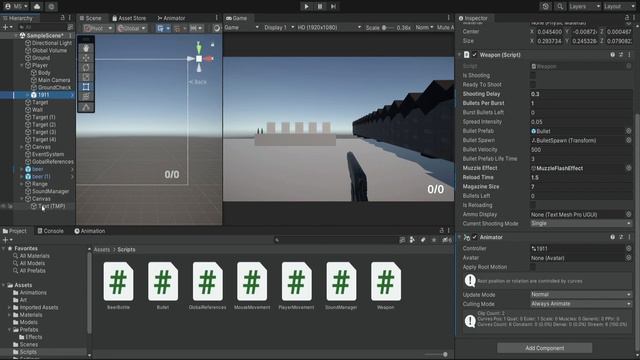Open the Pivot handle position dropdown

(98, 28)
